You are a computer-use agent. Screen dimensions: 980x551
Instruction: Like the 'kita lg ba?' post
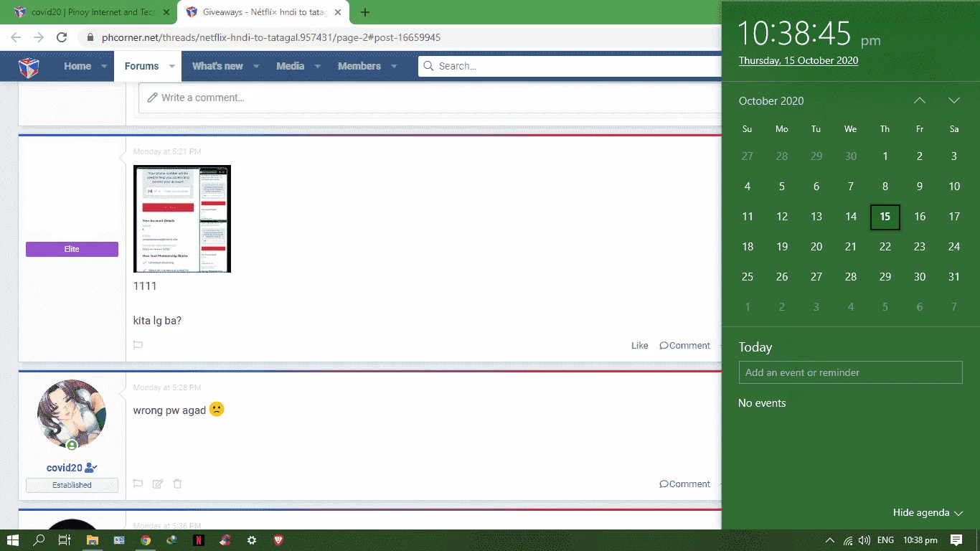tap(639, 345)
